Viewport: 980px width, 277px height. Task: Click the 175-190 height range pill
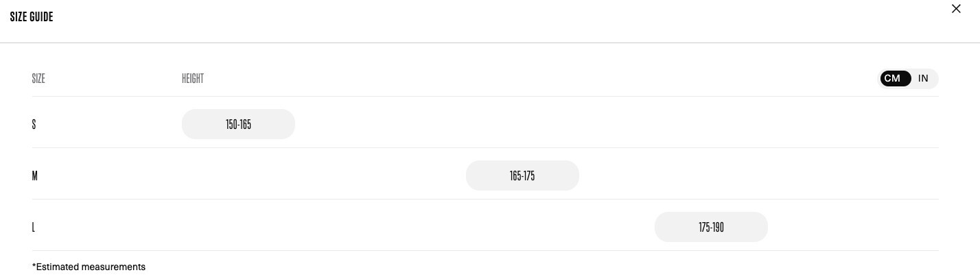click(711, 227)
